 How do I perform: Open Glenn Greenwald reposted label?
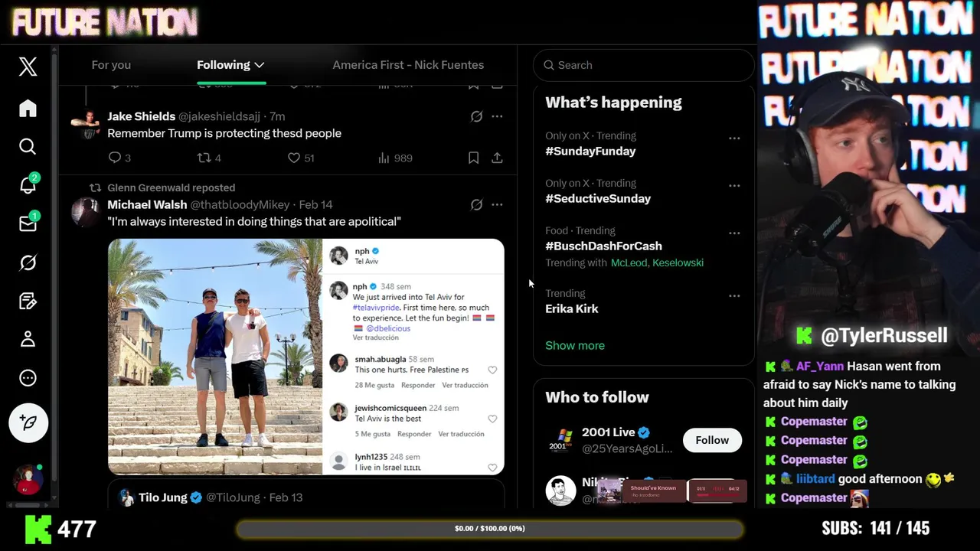coord(171,187)
